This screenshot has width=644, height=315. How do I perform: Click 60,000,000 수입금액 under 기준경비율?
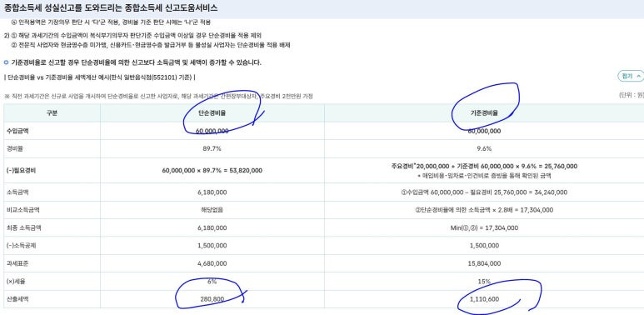click(x=484, y=131)
